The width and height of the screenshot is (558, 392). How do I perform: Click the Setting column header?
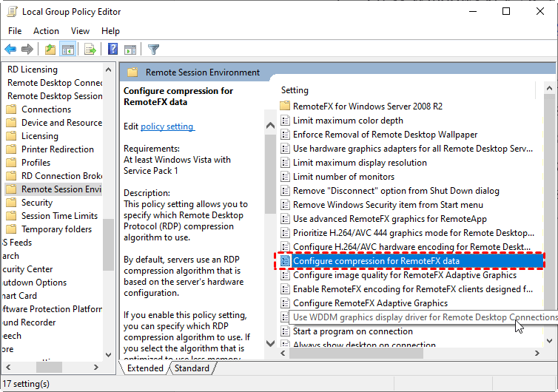(295, 90)
